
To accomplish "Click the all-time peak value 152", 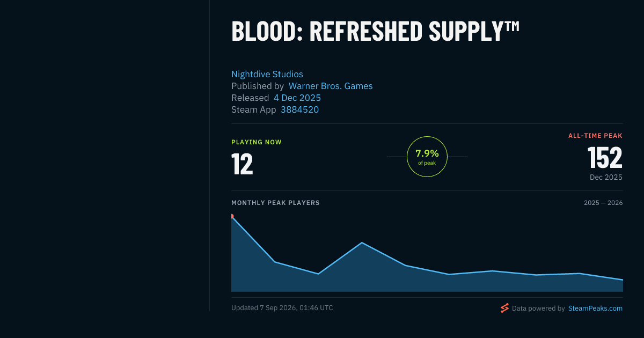I will tap(605, 158).
